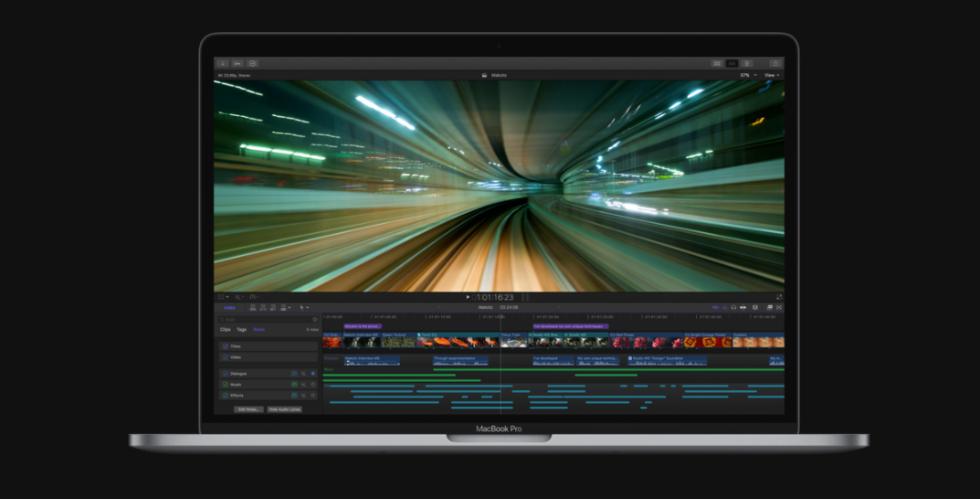Click the Edit Roles button
This screenshot has width=980, height=499.
pyautogui.click(x=248, y=409)
